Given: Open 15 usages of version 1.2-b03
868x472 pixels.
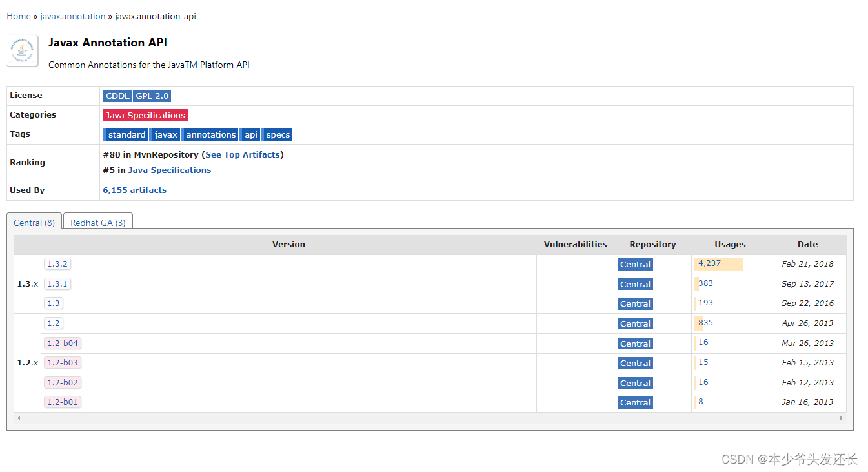Looking at the screenshot, I should pos(703,362).
